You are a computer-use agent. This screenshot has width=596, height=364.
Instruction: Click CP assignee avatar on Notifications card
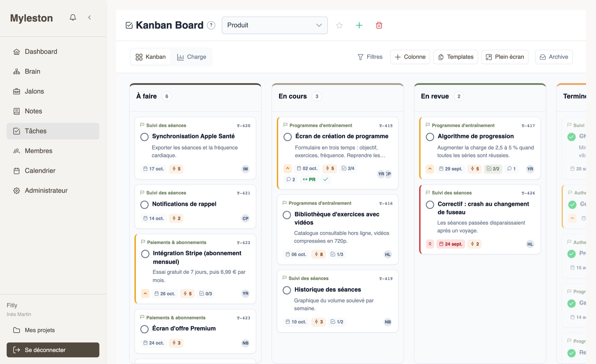tap(245, 219)
